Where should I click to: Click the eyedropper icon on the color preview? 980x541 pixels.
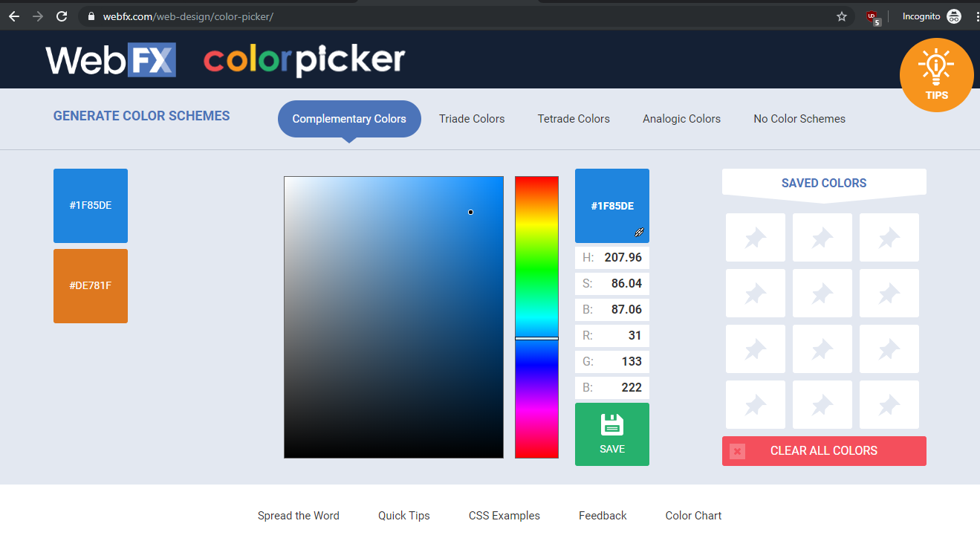(x=639, y=233)
